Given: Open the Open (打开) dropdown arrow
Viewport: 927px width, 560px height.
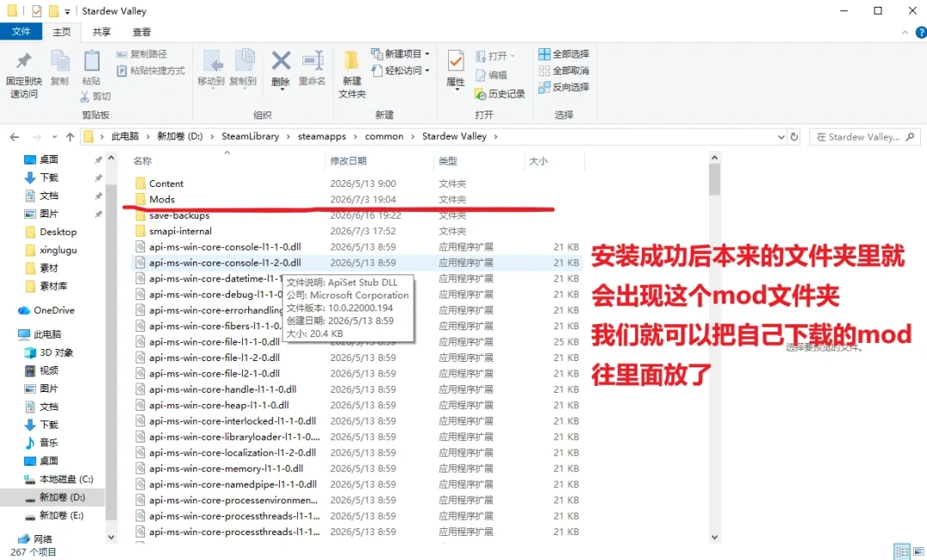Looking at the screenshot, I should [x=512, y=56].
